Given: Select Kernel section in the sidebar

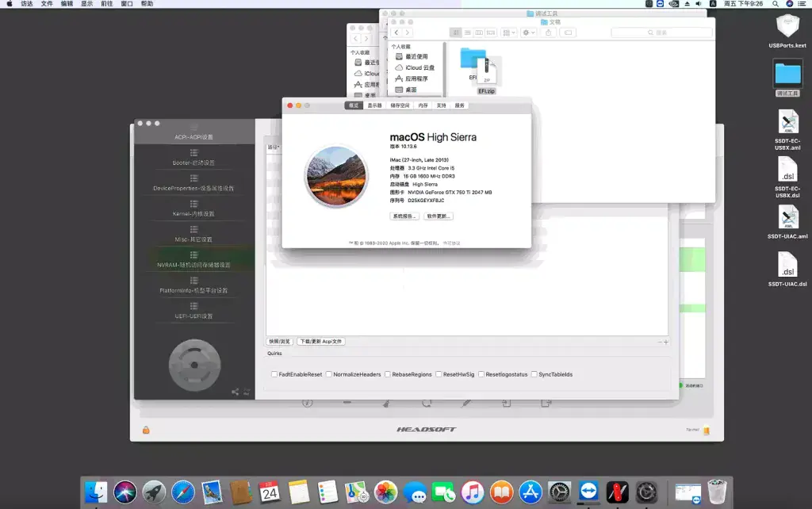Looking at the screenshot, I should (193, 209).
